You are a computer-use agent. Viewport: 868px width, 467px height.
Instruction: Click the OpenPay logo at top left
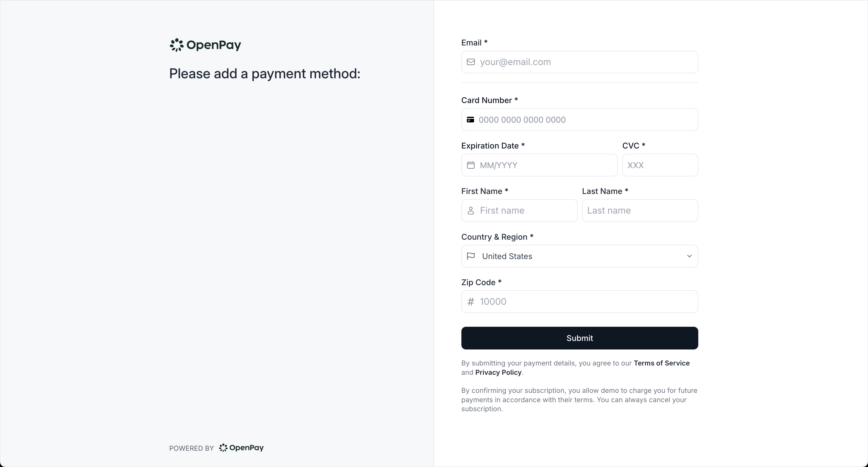pyautogui.click(x=205, y=45)
